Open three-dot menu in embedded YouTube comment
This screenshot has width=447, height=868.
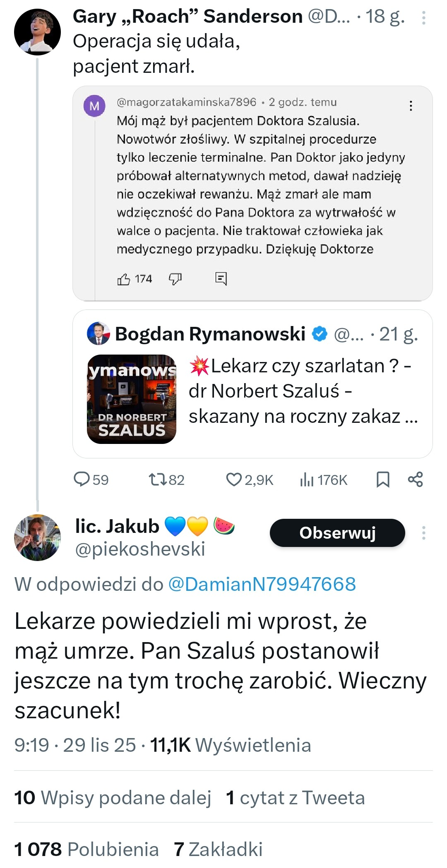411,106
